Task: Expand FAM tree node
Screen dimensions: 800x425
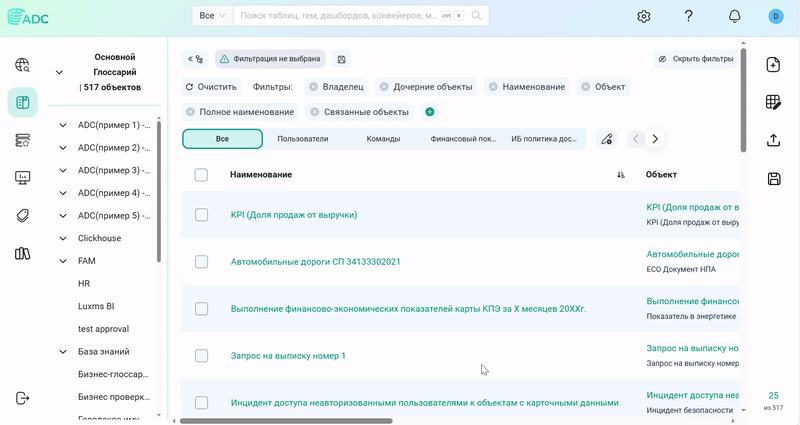Action: click(63, 261)
